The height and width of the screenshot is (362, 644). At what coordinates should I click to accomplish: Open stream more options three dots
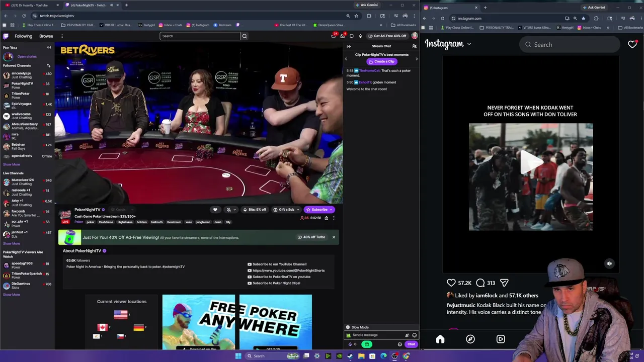(x=333, y=218)
